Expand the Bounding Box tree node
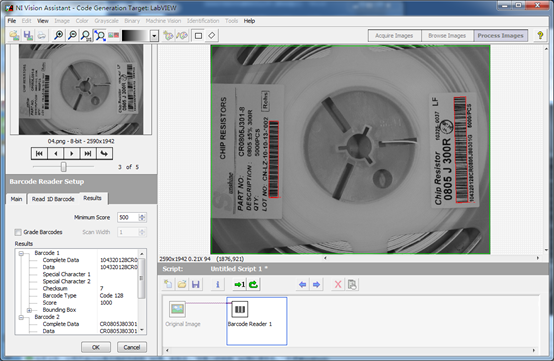 point(29,310)
